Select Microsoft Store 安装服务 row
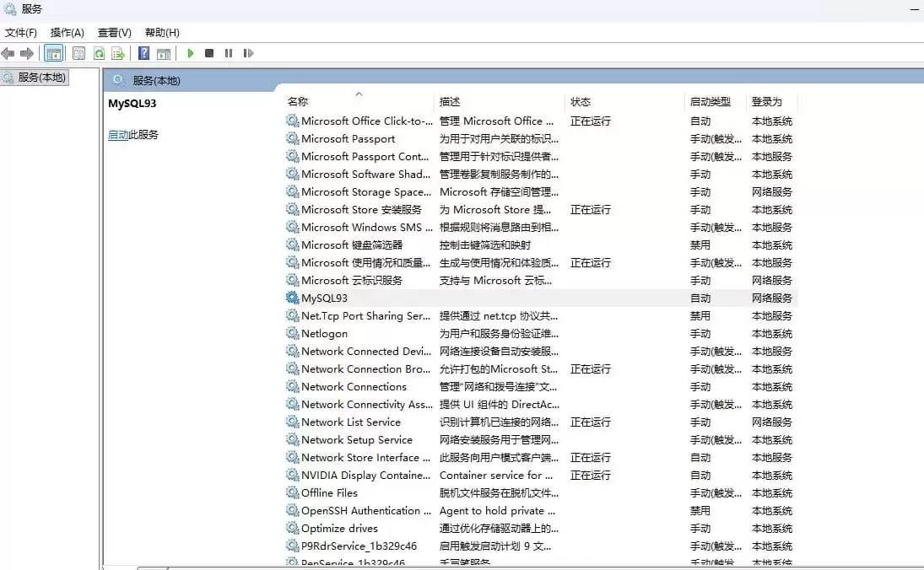924x570 pixels. (540, 210)
